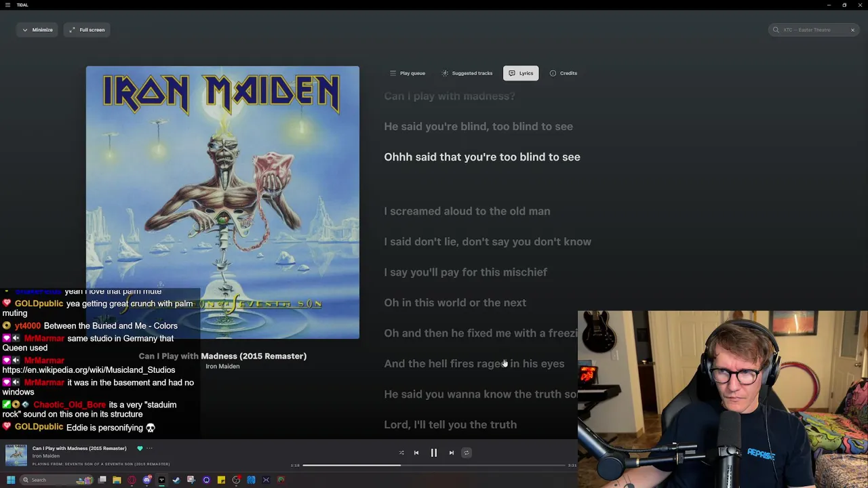Open File Explorer from taskbar
868x488 pixels.
tap(117, 480)
